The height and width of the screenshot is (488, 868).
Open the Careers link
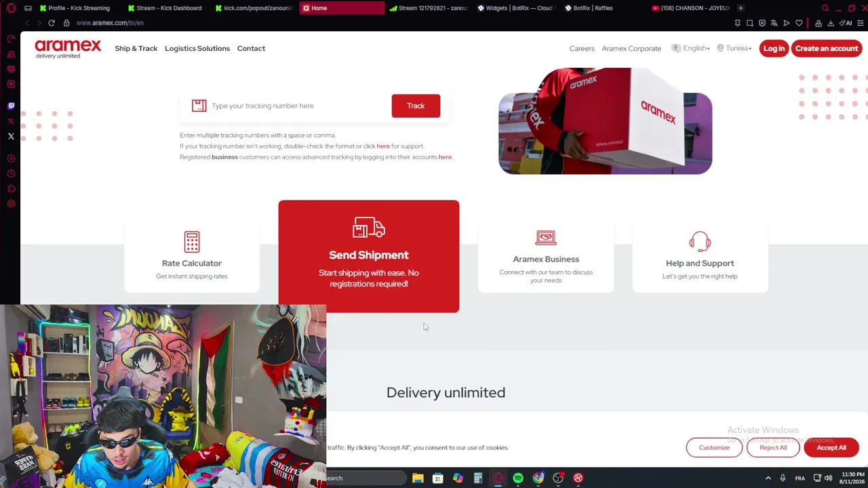[x=582, y=49]
